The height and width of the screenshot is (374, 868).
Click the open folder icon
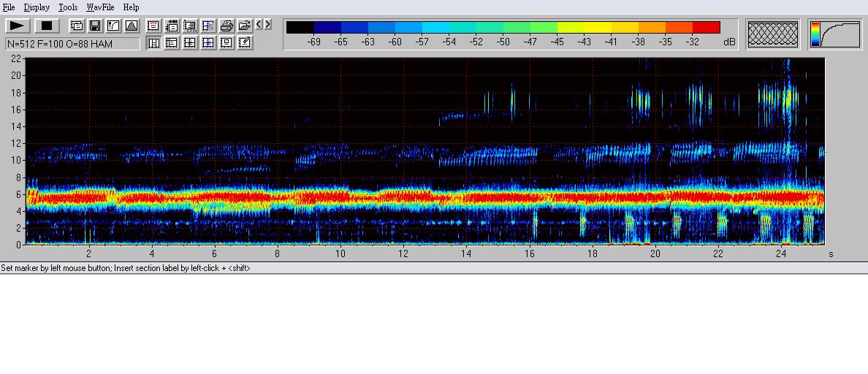(x=245, y=26)
